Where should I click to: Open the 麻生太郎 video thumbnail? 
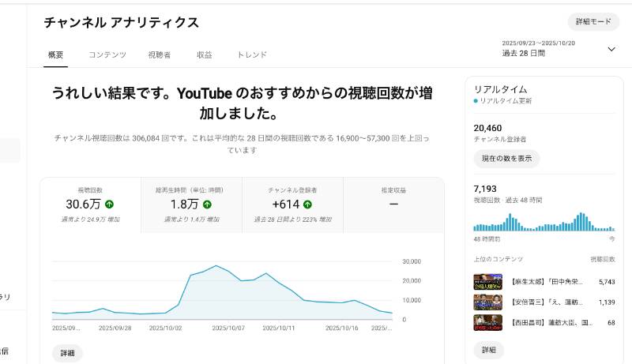click(x=487, y=282)
